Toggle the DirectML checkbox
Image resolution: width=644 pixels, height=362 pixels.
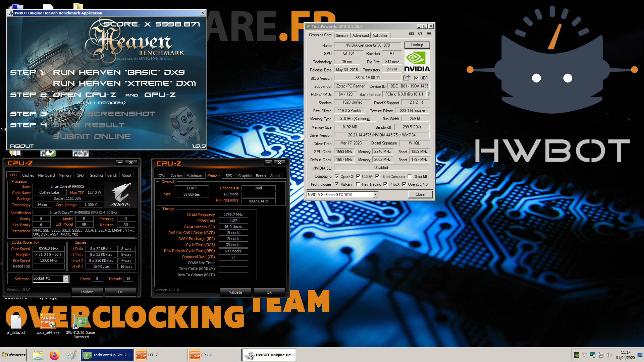pyautogui.click(x=410, y=176)
